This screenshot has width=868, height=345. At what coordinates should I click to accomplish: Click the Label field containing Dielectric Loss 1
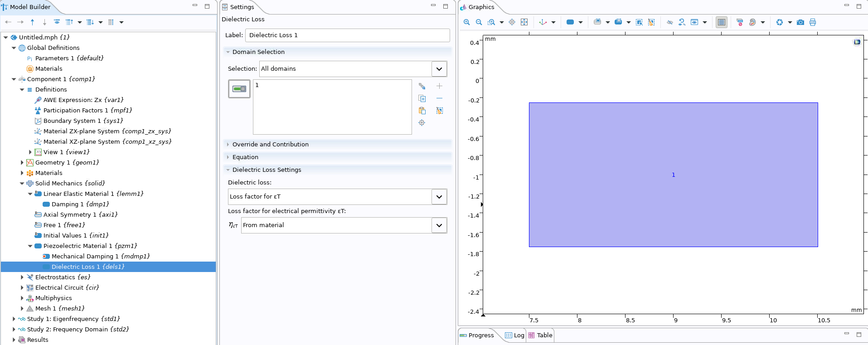click(347, 35)
